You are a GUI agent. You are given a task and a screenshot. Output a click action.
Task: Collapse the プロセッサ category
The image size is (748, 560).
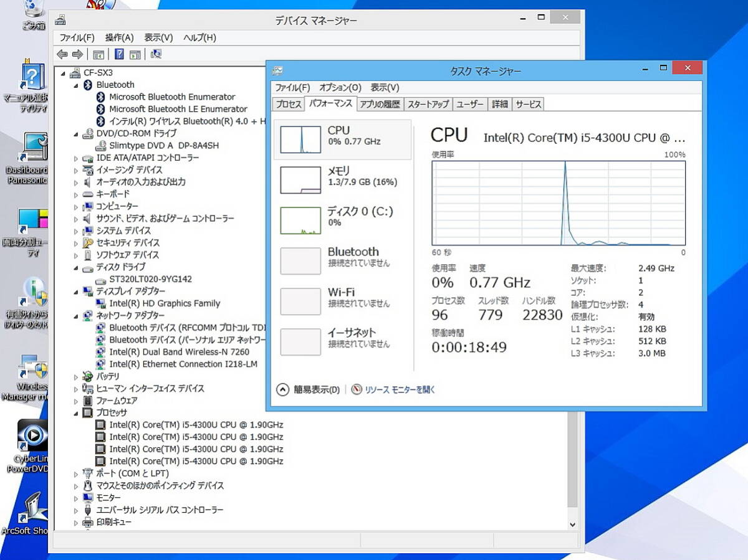pyautogui.click(x=76, y=413)
